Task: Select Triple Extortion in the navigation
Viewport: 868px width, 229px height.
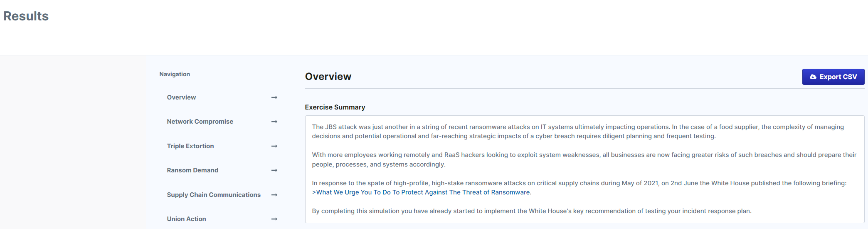Action: [190, 146]
